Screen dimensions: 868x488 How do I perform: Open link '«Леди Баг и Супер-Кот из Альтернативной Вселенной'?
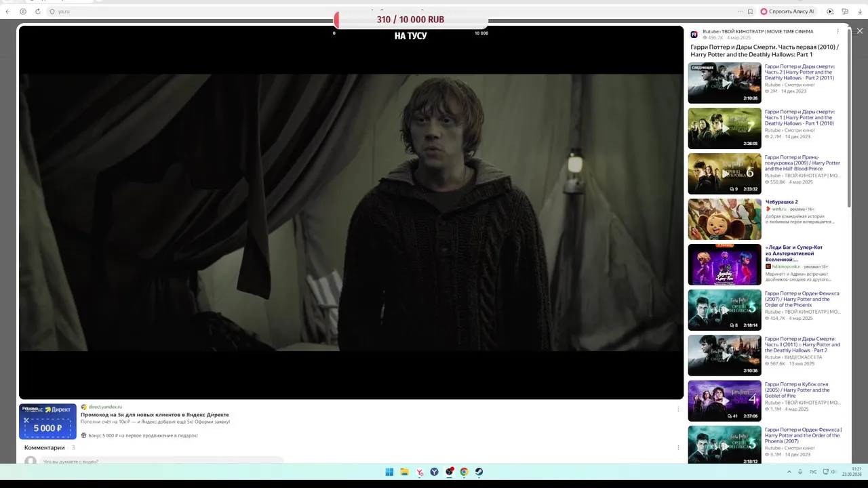(x=793, y=253)
